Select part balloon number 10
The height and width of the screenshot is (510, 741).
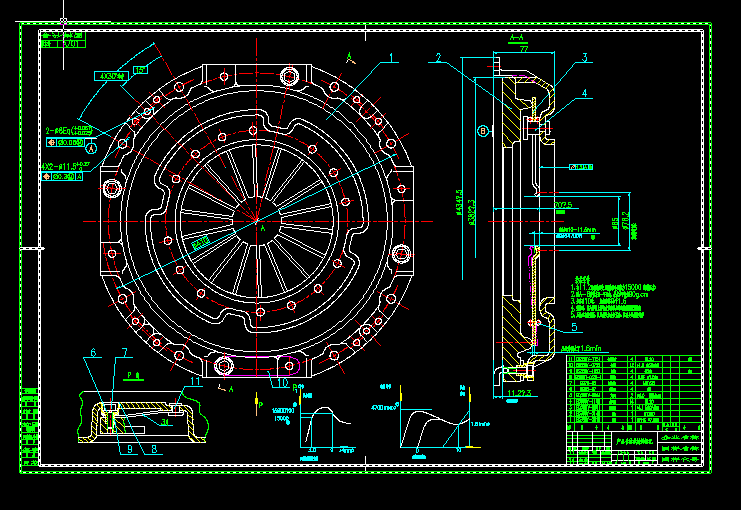tap(283, 383)
